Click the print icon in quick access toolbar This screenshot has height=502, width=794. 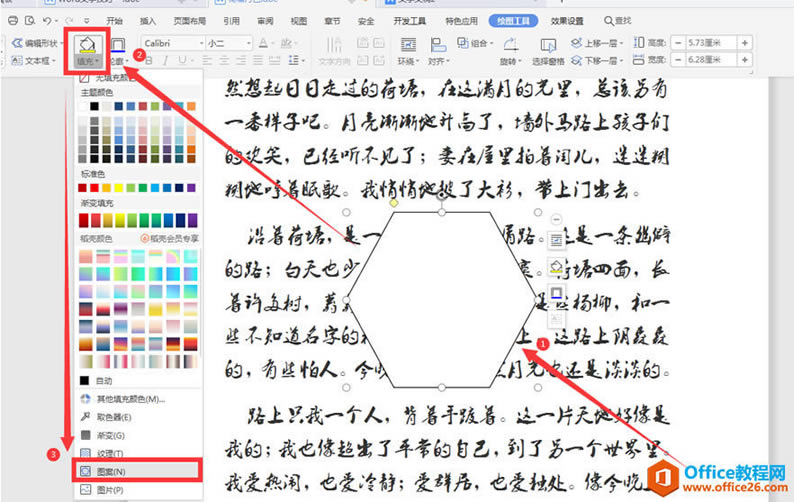13,21
